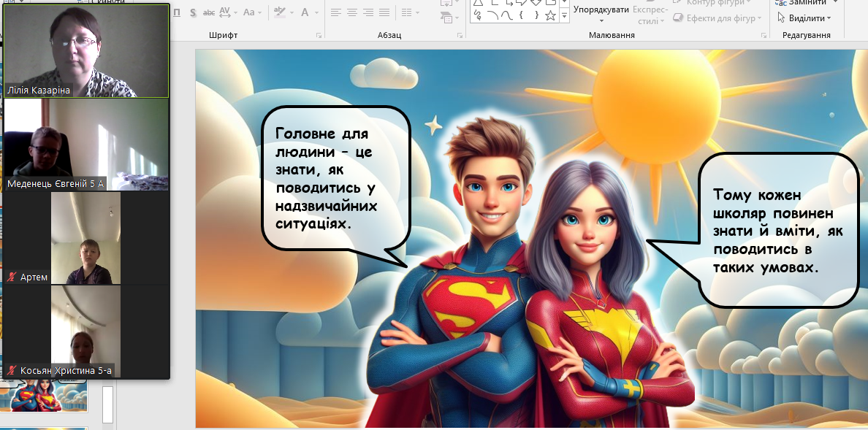The width and height of the screenshot is (868, 430).
Task: Open the Aa change case menu
Action: [248, 12]
